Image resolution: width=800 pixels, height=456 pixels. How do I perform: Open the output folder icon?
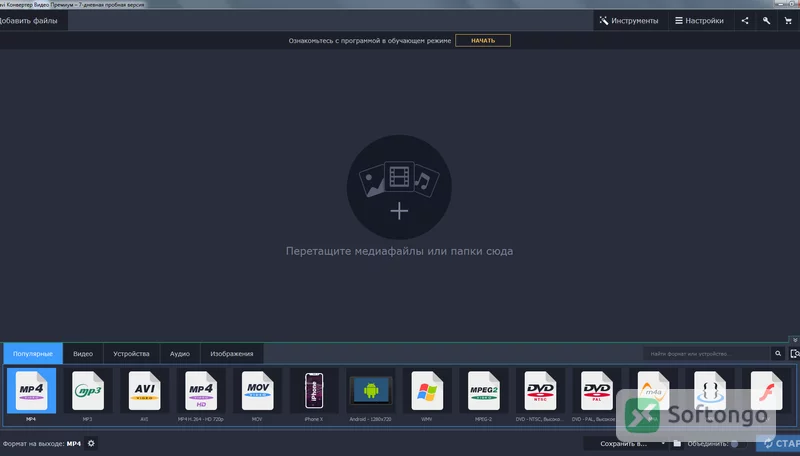677,444
